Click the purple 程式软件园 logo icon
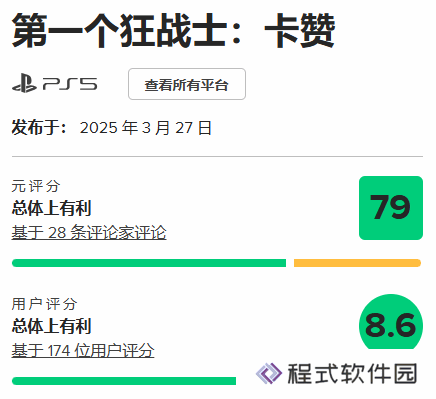 click(269, 373)
